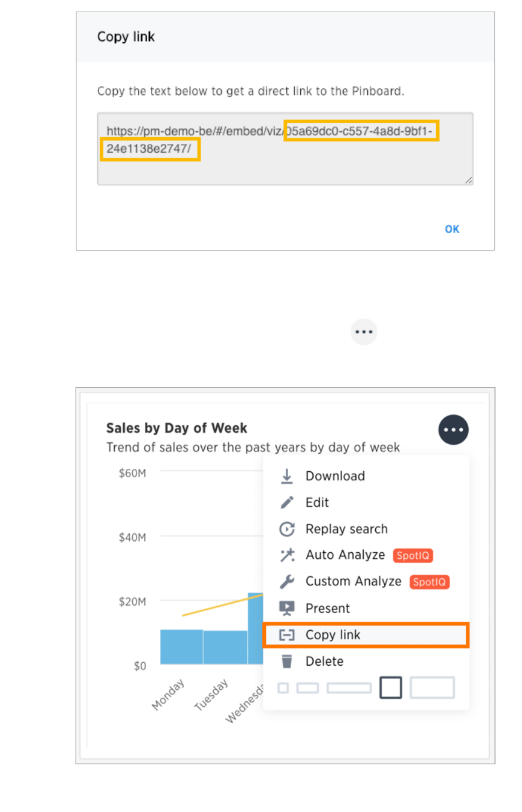Click the SpotIQ badge beside Auto Analyze
The image size is (522, 812).
point(413,555)
